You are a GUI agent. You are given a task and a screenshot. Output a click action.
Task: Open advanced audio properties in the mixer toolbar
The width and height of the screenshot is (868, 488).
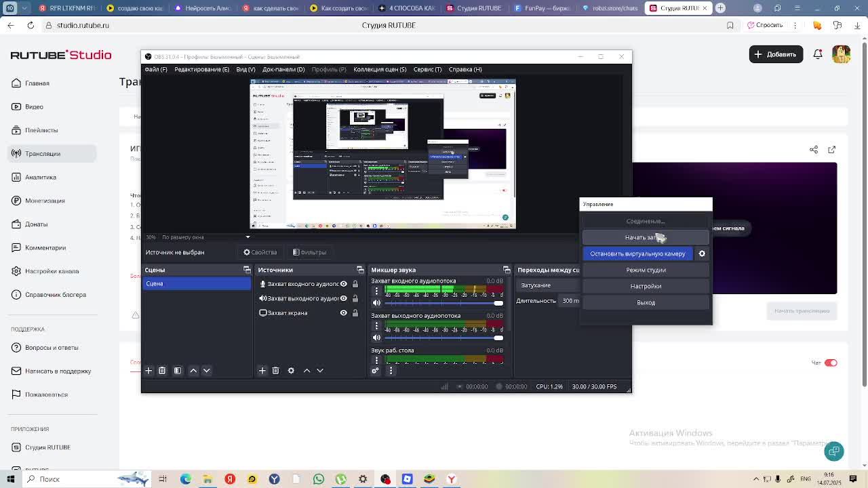click(375, 371)
